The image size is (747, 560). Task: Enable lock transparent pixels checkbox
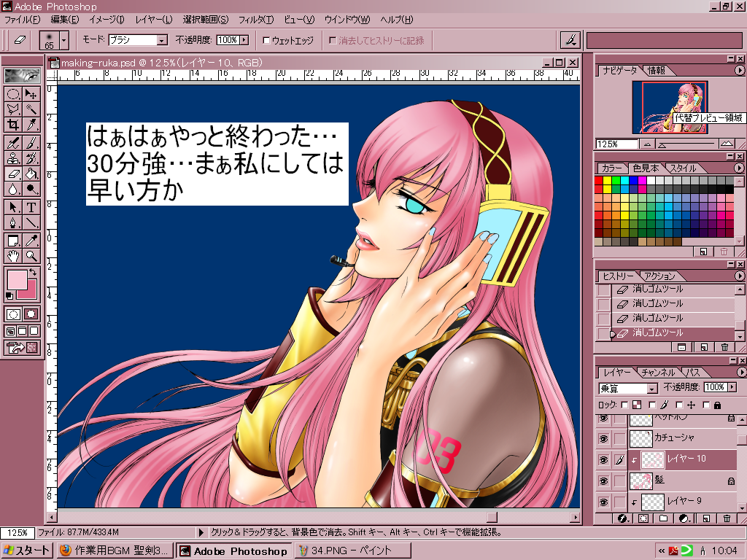tap(625, 405)
